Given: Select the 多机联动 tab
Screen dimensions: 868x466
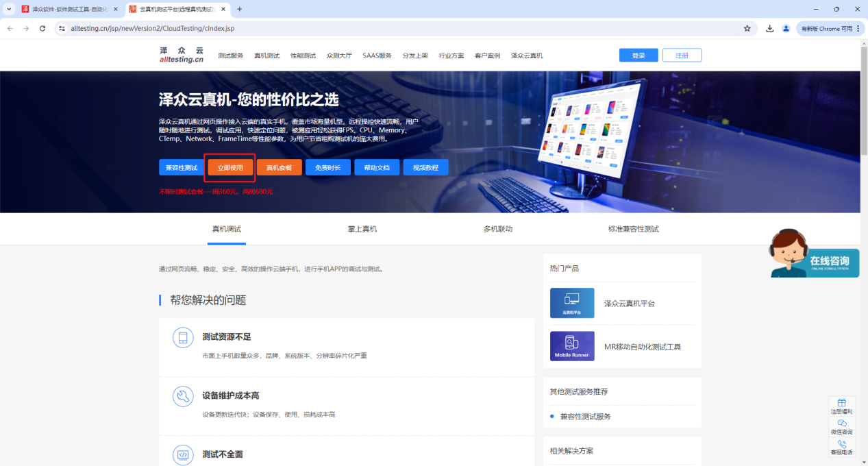Looking at the screenshot, I should pos(497,229).
